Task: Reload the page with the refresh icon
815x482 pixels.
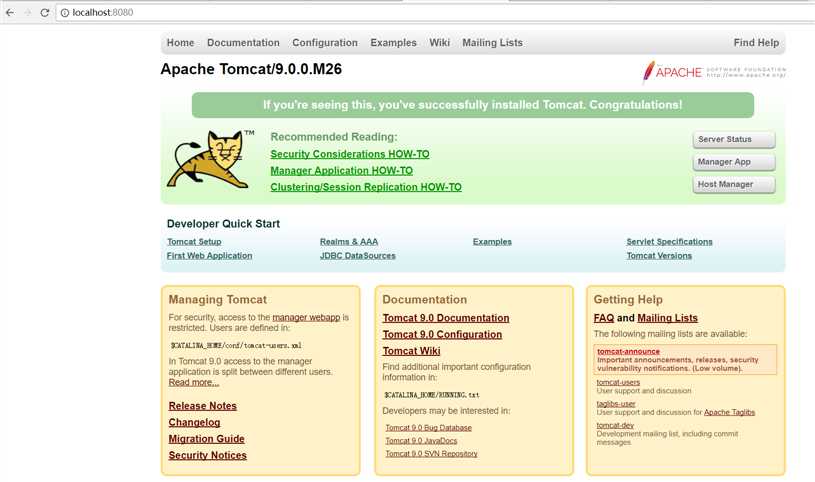Action: click(x=45, y=12)
